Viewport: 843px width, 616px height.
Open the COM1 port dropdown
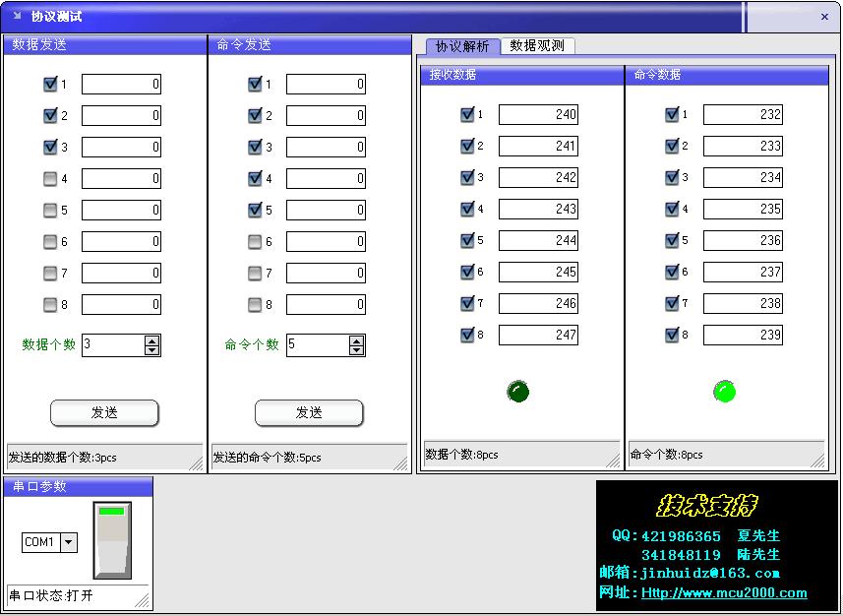(x=69, y=542)
